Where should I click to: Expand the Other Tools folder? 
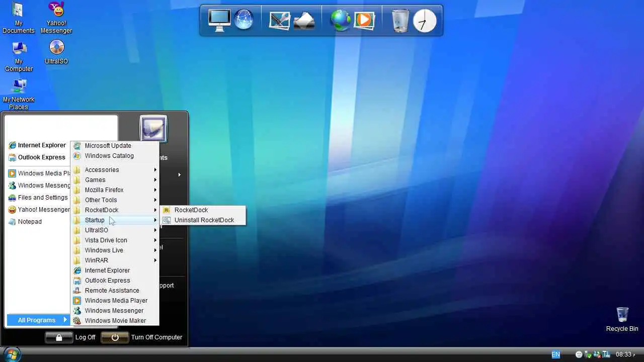115,200
